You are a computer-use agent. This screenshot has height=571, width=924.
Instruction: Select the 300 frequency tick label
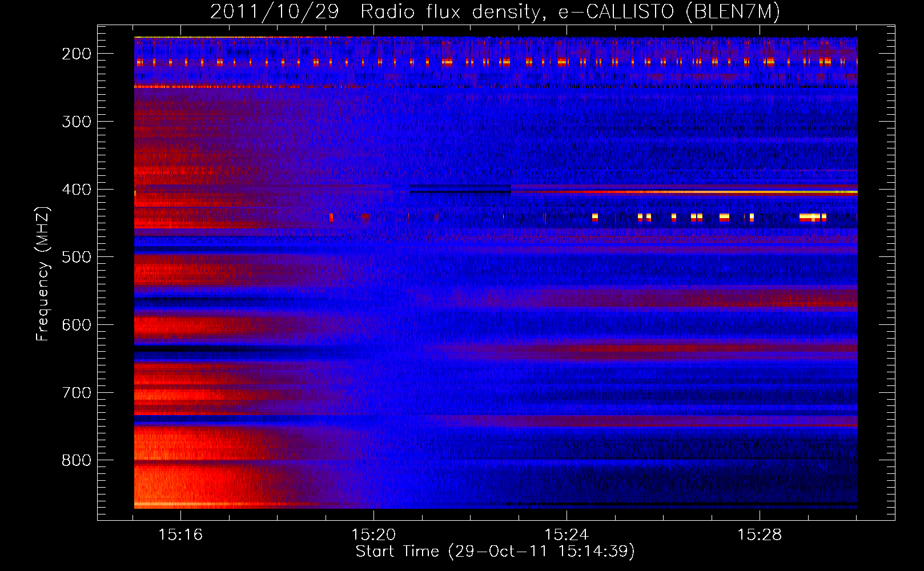[x=77, y=122]
